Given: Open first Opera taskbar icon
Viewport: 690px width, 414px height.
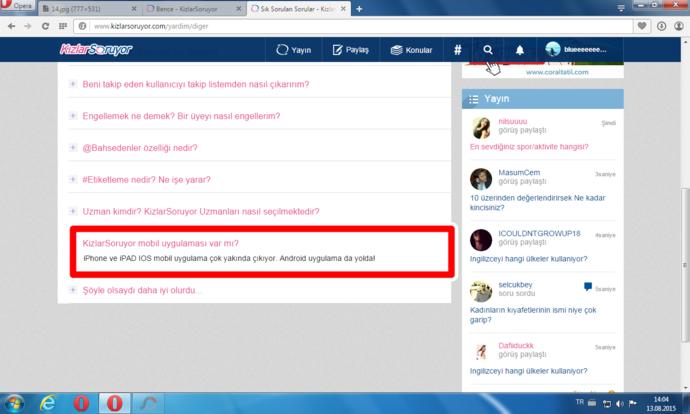Looking at the screenshot, I should (x=81, y=403).
